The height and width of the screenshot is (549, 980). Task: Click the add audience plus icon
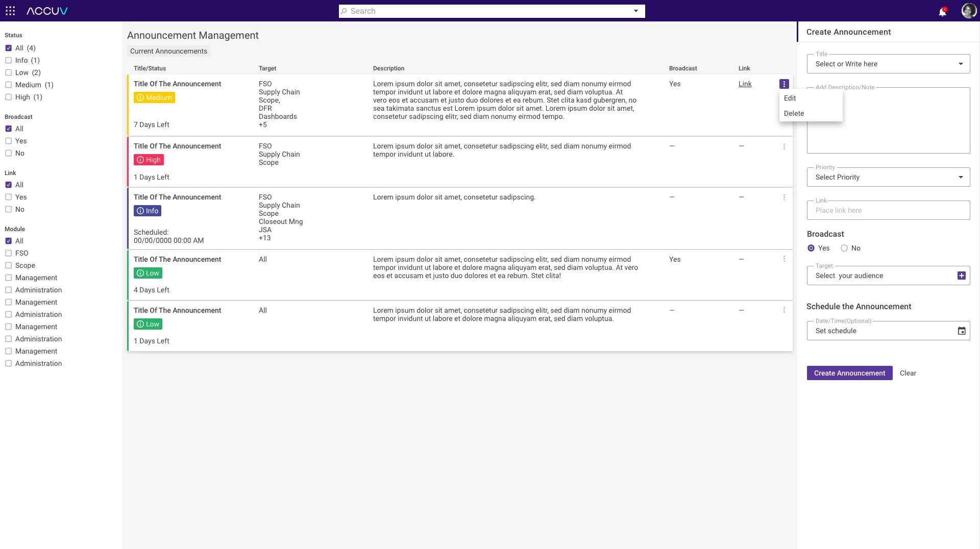[961, 276]
